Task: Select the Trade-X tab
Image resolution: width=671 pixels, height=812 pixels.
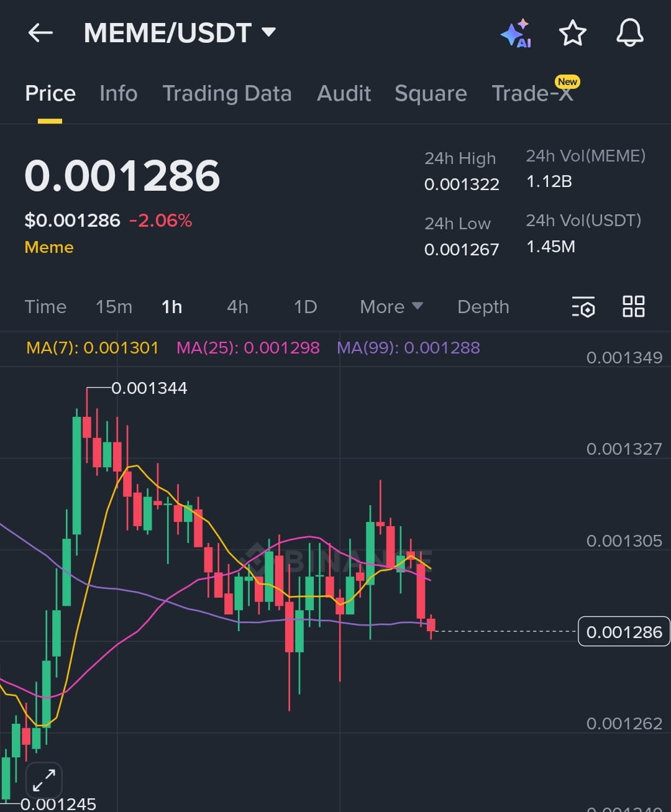Action: click(x=532, y=94)
